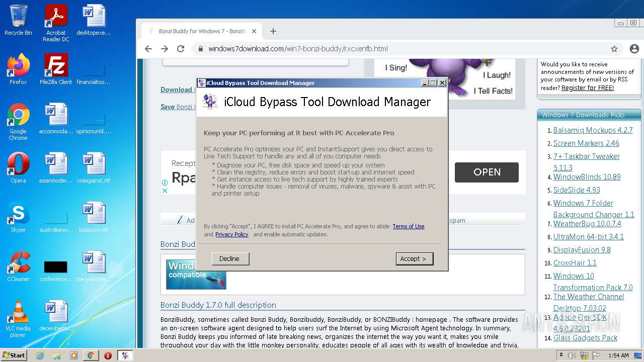
Task: Launch CCleaner desktop shortcut
Action: tap(18, 266)
